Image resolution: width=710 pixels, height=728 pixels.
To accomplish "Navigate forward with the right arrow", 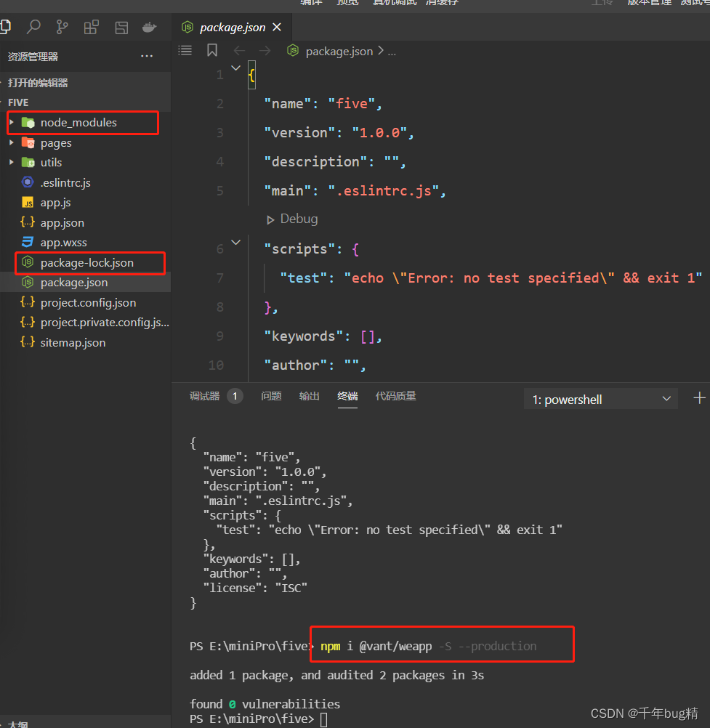I will tap(265, 51).
